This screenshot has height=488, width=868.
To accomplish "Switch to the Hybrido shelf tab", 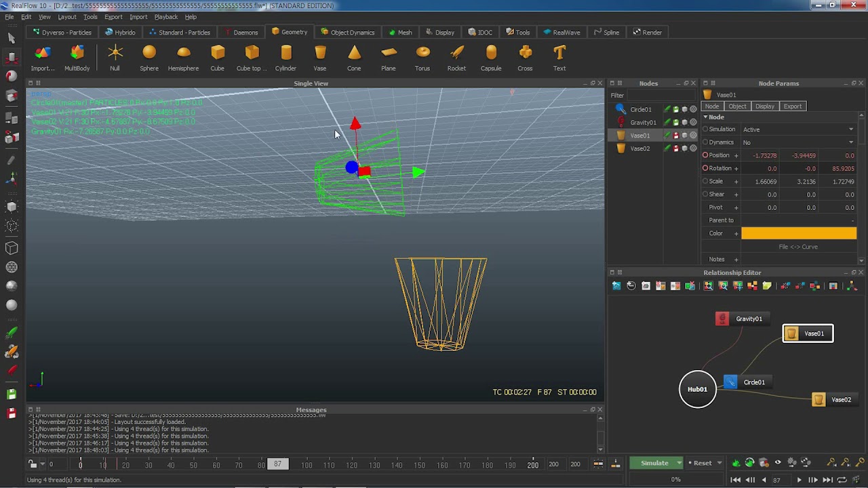I will tap(121, 32).
